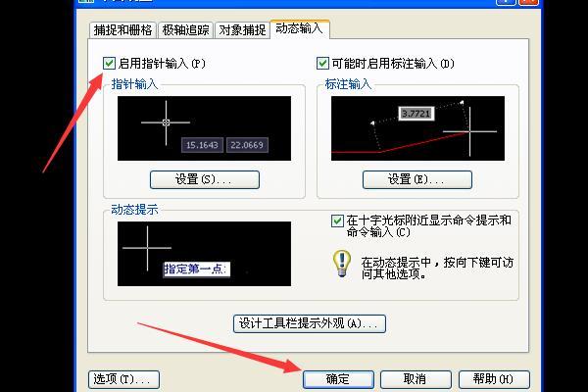Toggle the 启用指针输入(P) checkbox
Image resolution: width=588 pixels, height=392 pixels.
109,63
